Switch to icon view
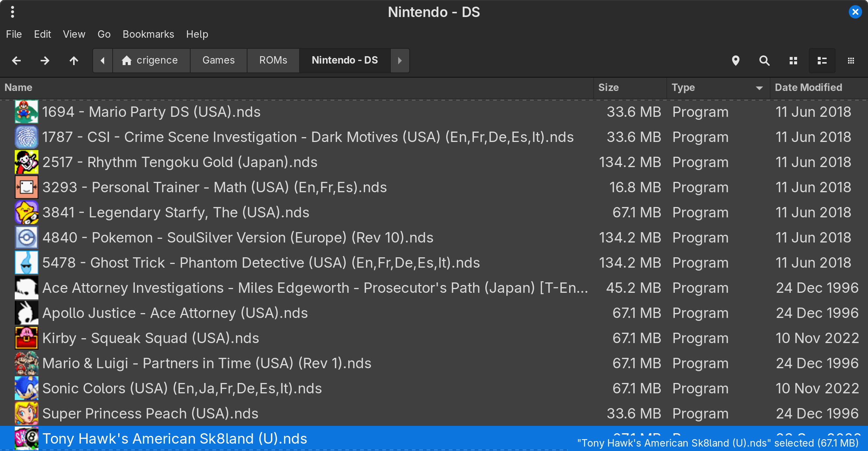The width and height of the screenshot is (868, 451). [x=793, y=61]
